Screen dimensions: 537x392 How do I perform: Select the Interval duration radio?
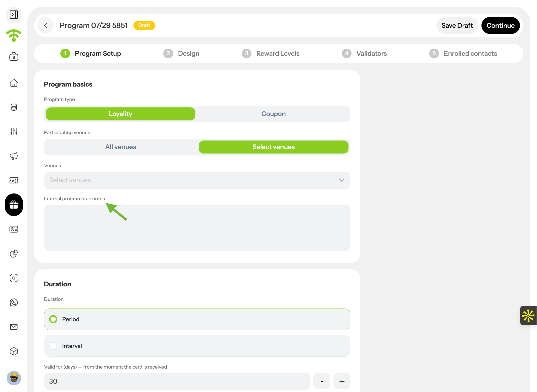pos(197,346)
